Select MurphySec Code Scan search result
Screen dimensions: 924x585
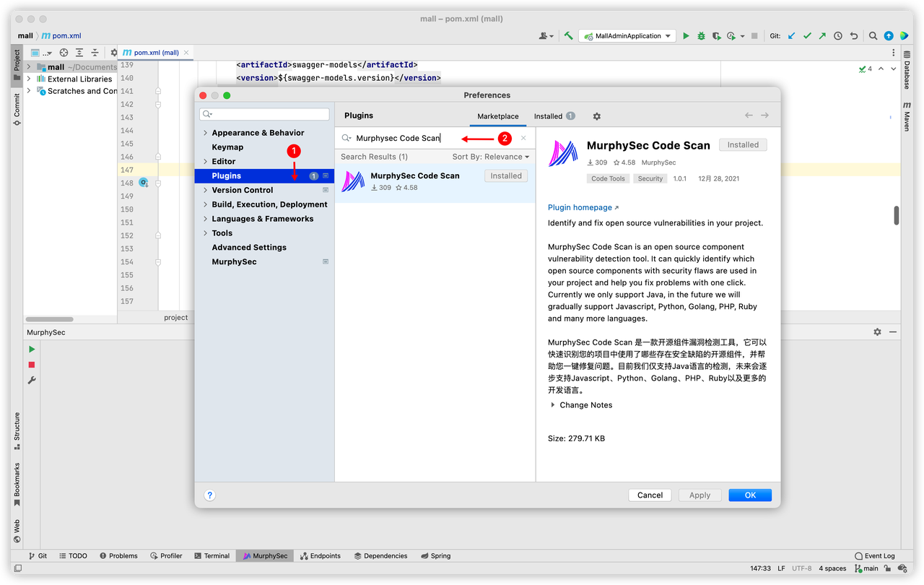(x=435, y=181)
